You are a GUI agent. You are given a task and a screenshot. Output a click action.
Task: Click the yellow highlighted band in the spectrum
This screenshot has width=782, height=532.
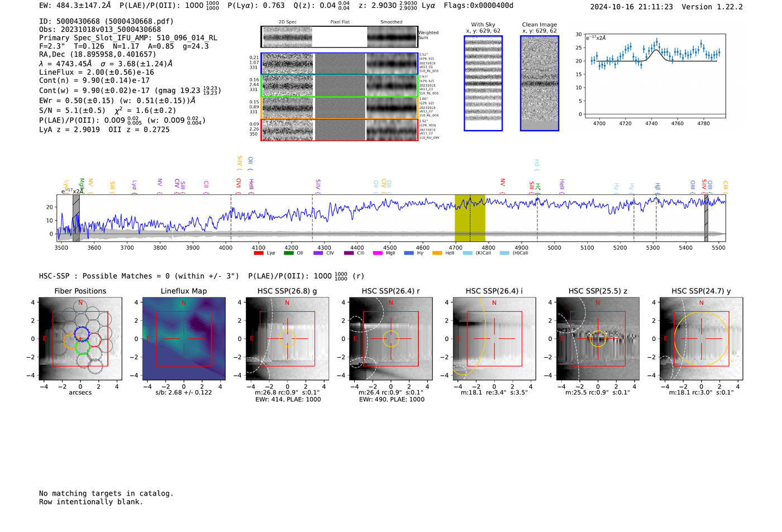470,218
